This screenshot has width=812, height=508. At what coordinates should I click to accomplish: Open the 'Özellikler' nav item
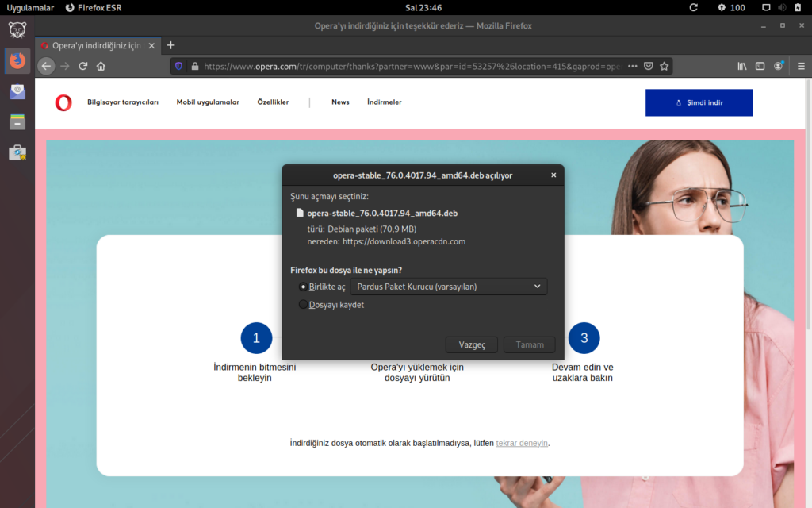click(273, 102)
